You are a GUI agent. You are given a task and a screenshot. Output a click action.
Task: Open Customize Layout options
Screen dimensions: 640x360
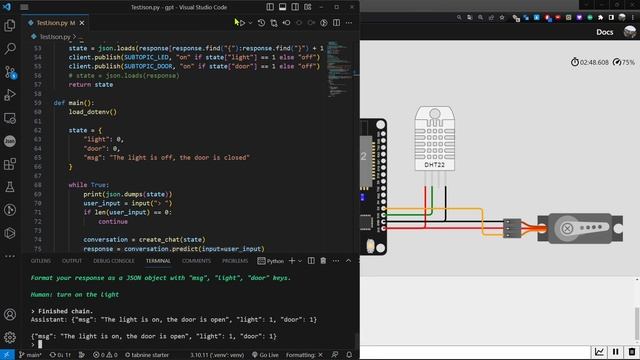308,7
